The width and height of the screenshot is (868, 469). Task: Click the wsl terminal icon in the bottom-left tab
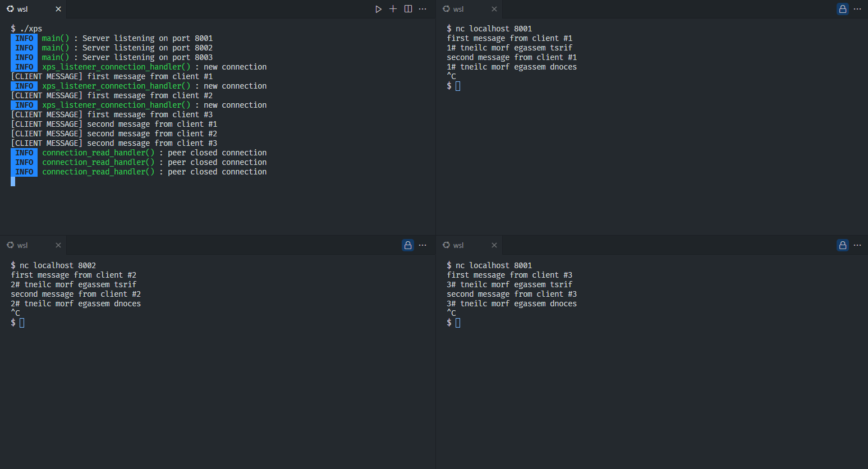pyautogui.click(x=10, y=245)
